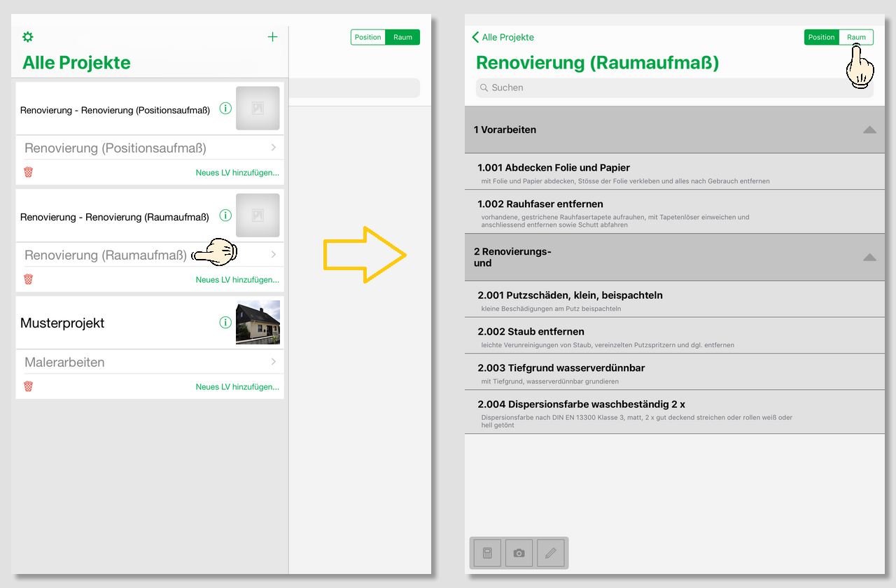The height and width of the screenshot is (588, 896).
Task: Click the Suchen search field
Action: pos(674,87)
